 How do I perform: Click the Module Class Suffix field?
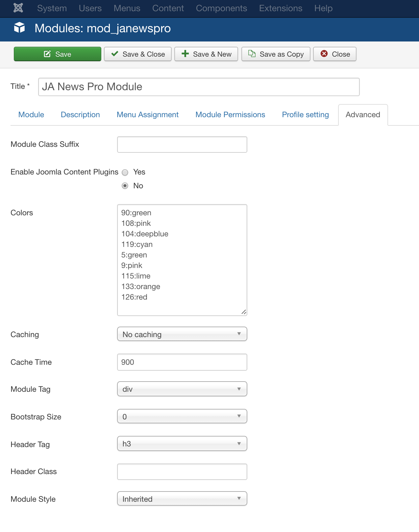click(182, 145)
